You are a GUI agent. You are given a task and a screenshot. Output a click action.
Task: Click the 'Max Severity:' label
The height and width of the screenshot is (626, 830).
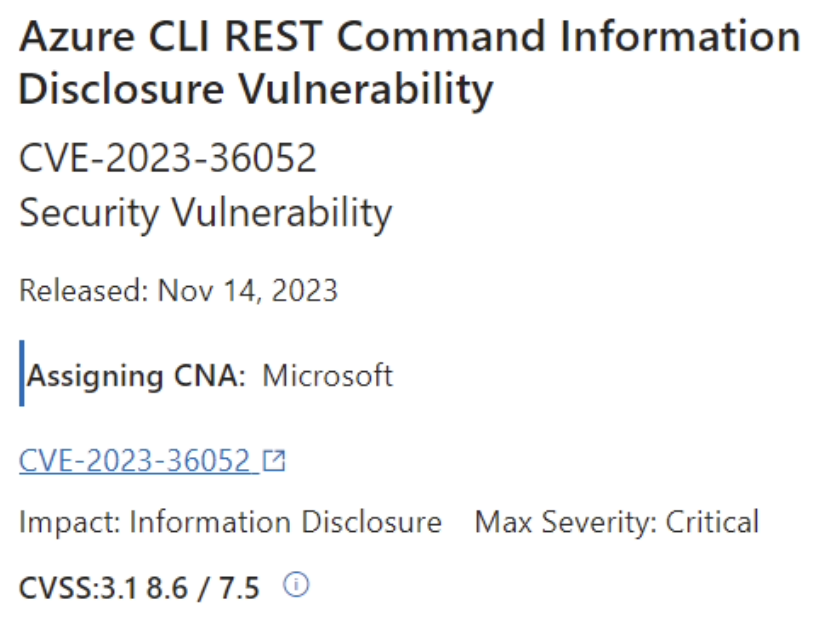click(x=566, y=522)
